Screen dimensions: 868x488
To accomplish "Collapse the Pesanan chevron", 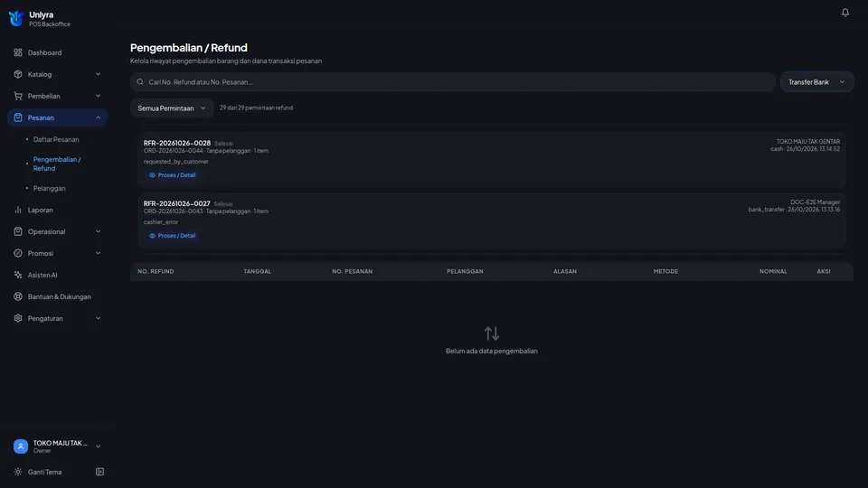I will (98, 117).
